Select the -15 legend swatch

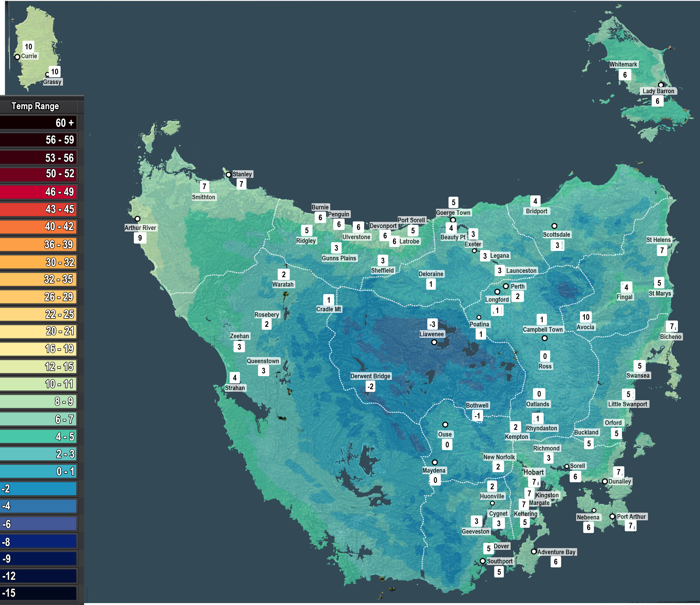tap(38, 593)
